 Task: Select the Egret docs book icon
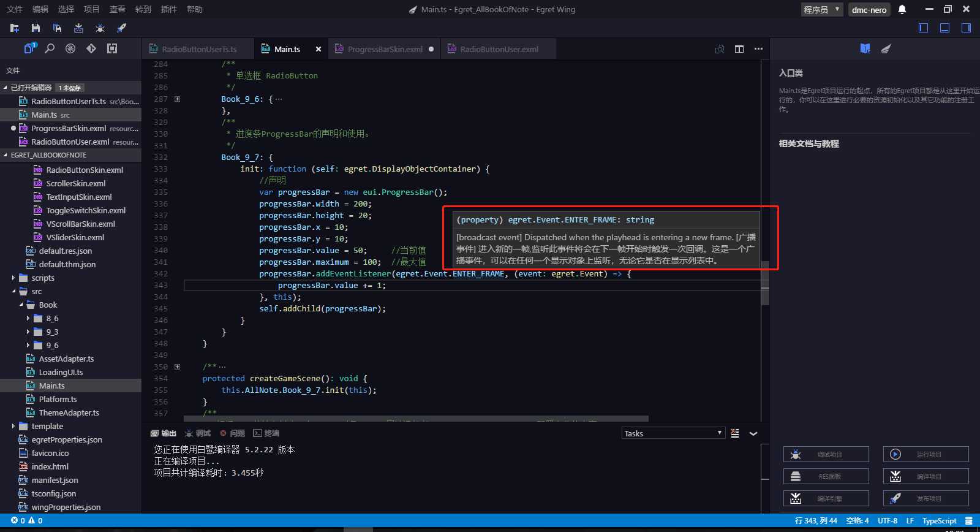click(x=865, y=48)
